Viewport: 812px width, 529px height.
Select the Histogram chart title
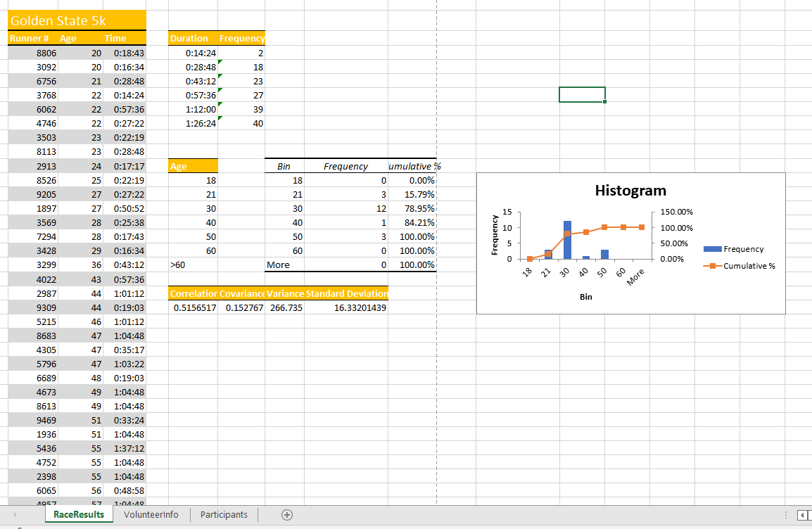tap(631, 190)
